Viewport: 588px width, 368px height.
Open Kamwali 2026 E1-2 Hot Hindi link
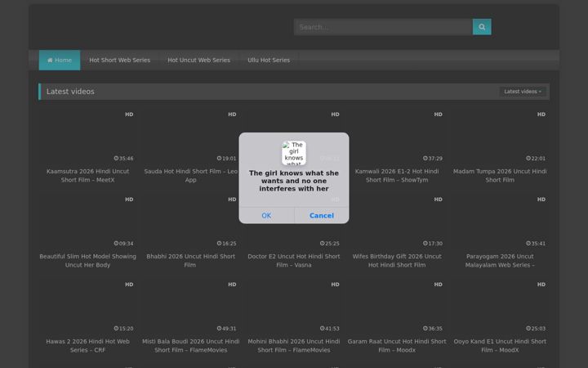[x=397, y=175]
